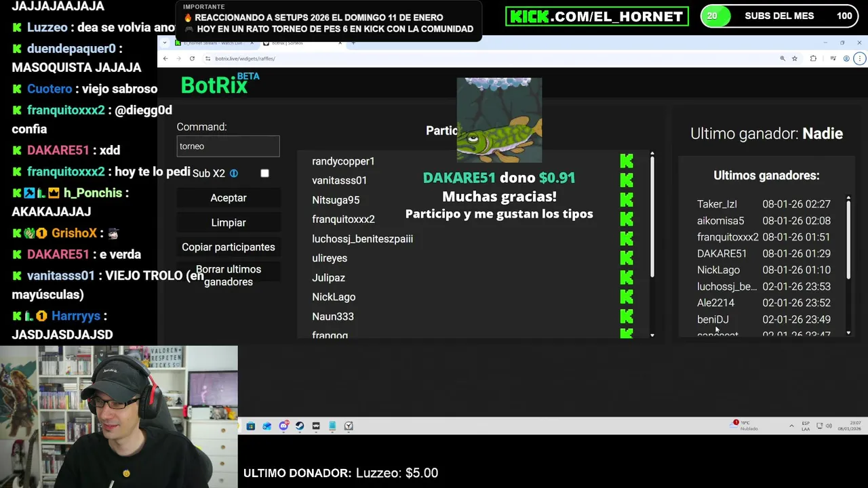Screen dimensions: 868x488
Task: Click the Sub X2 info icon
Action: coord(233,174)
